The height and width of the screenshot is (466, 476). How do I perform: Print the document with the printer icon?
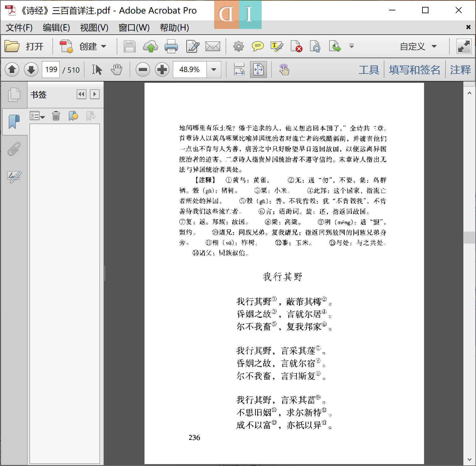pos(171,47)
